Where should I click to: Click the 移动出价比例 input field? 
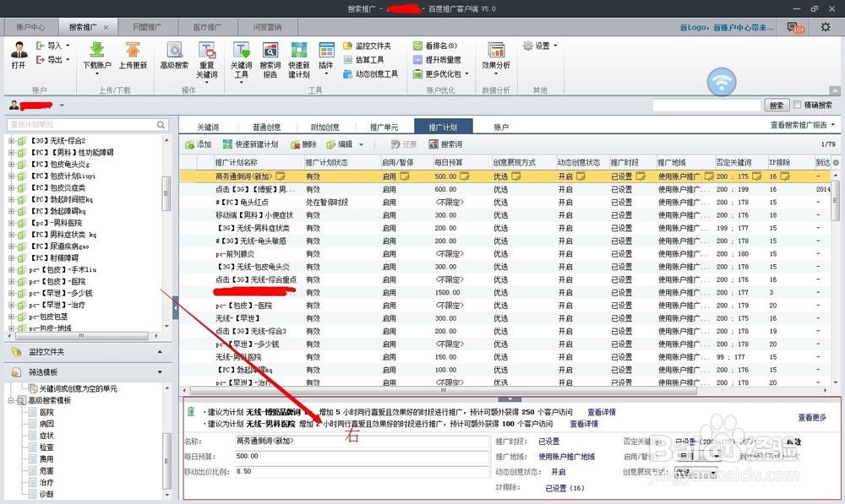(362, 471)
